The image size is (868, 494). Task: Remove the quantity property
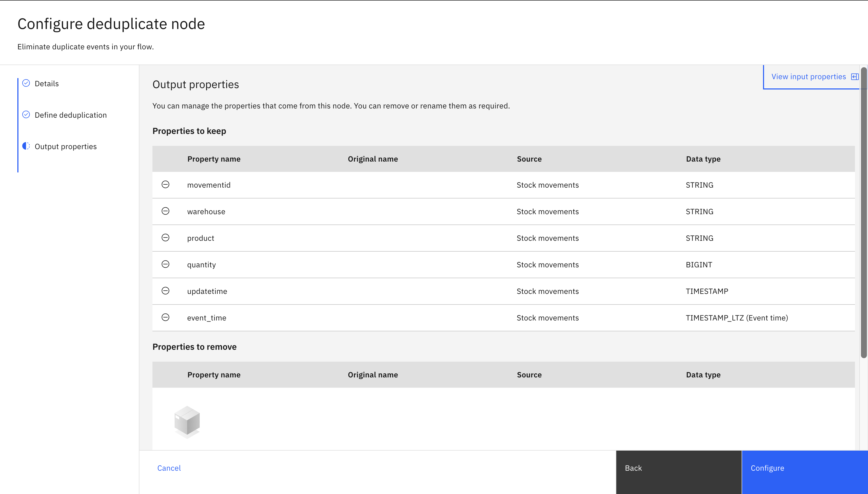pyautogui.click(x=165, y=264)
